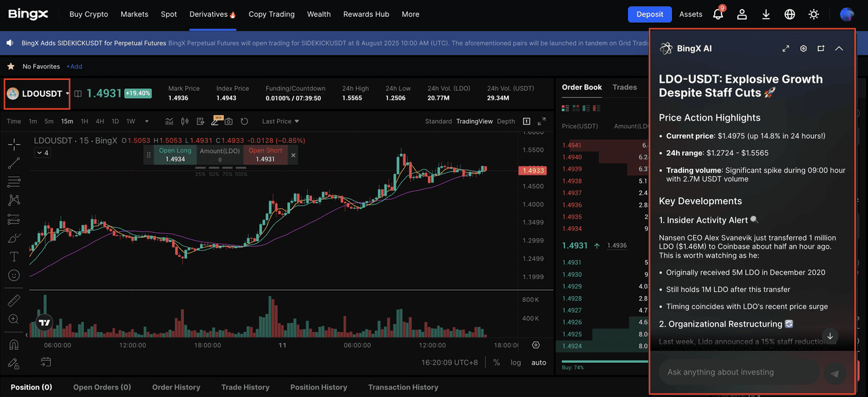Switch to the Open Orders tab
868x397 pixels.
pyautogui.click(x=102, y=388)
